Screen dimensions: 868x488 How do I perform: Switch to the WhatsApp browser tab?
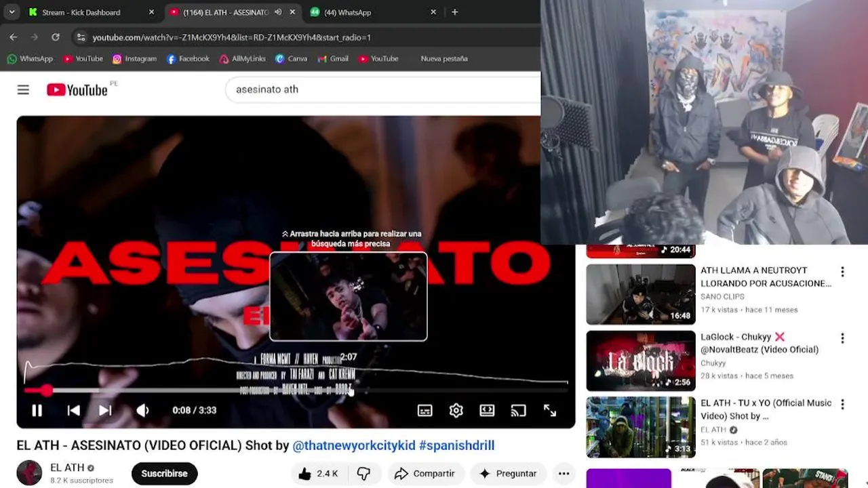coord(347,12)
